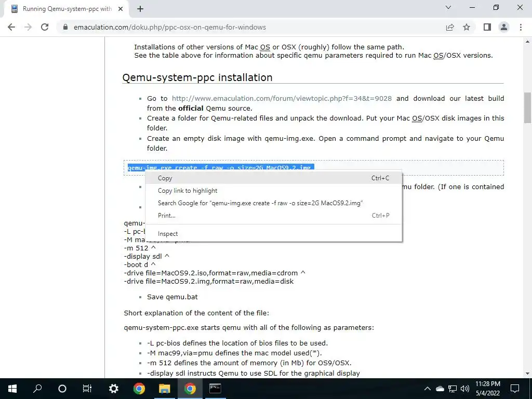This screenshot has height=399, width=532.
Task: Choose Print... from the context menu
Action: 273,216
